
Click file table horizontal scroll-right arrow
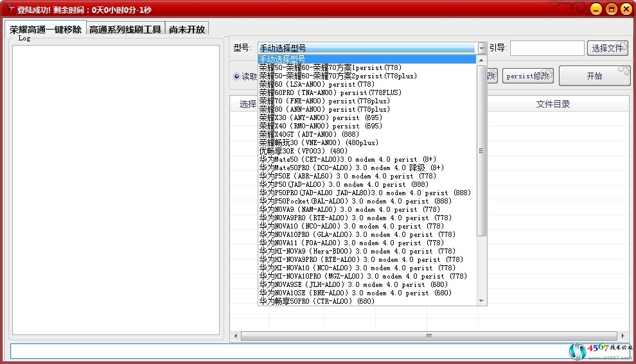coord(623,336)
